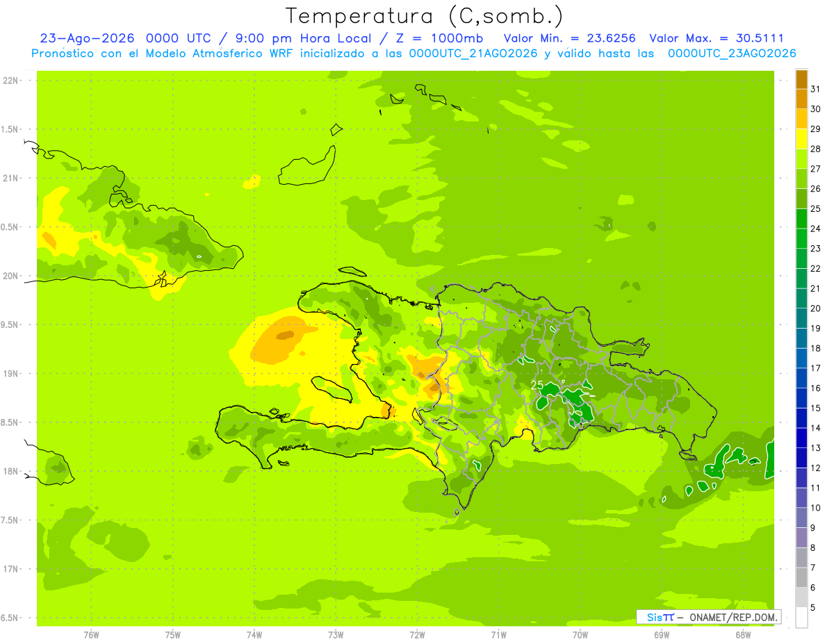Click the 17 value on the color scale
834x644 pixels.
point(815,368)
